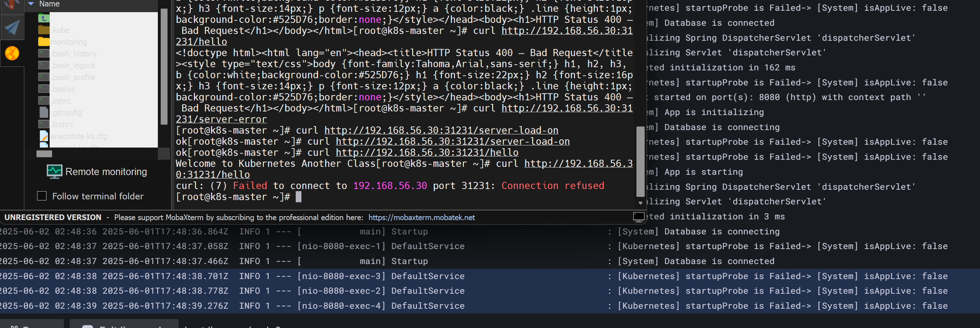Viewport: 980px width, 328px height.
Task: Select anaconda-ks.cfg file
Action: pyautogui.click(x=78, y=136)
